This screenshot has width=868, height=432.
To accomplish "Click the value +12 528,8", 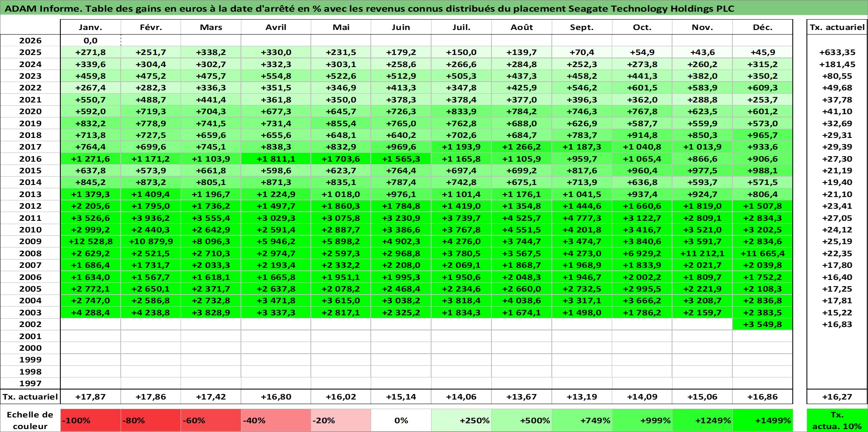I will 90,241.
